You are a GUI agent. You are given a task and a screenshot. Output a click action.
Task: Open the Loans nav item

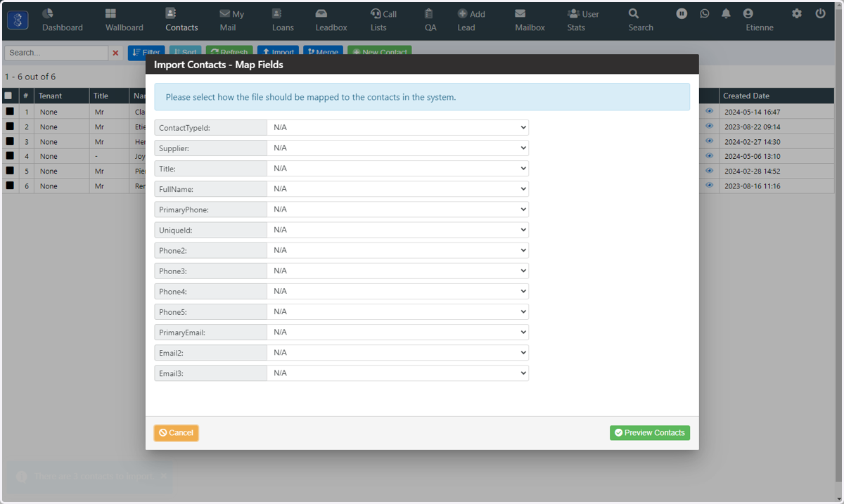283,20
